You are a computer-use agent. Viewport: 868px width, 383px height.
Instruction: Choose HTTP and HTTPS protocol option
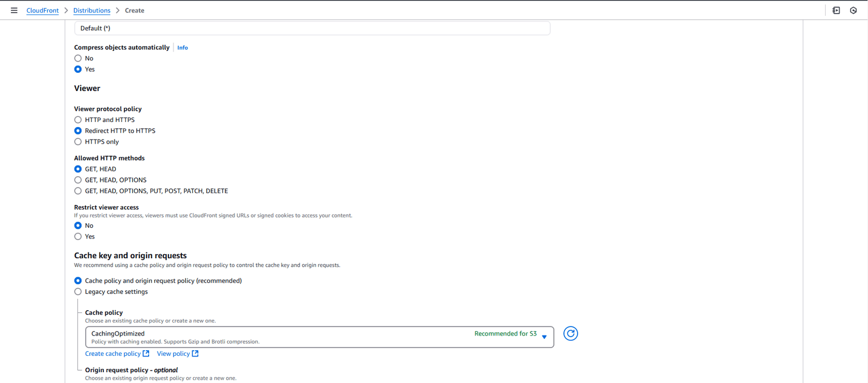click(x=78, y=120)
